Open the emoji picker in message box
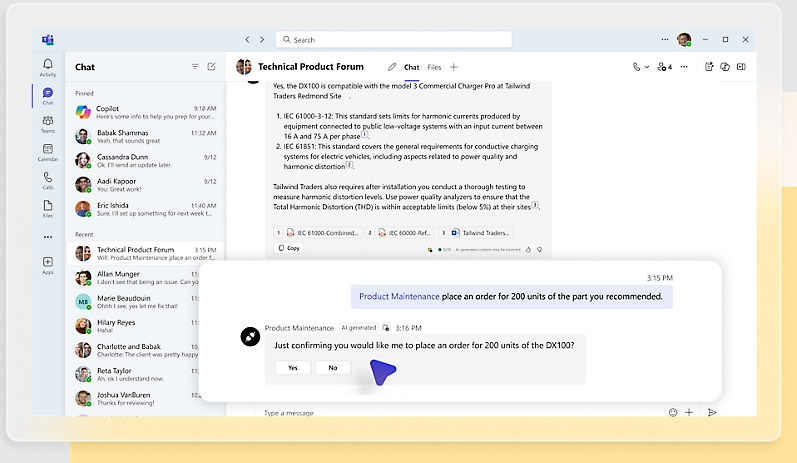The height and width of the screenshot is (463, 797). click(673, 412)
